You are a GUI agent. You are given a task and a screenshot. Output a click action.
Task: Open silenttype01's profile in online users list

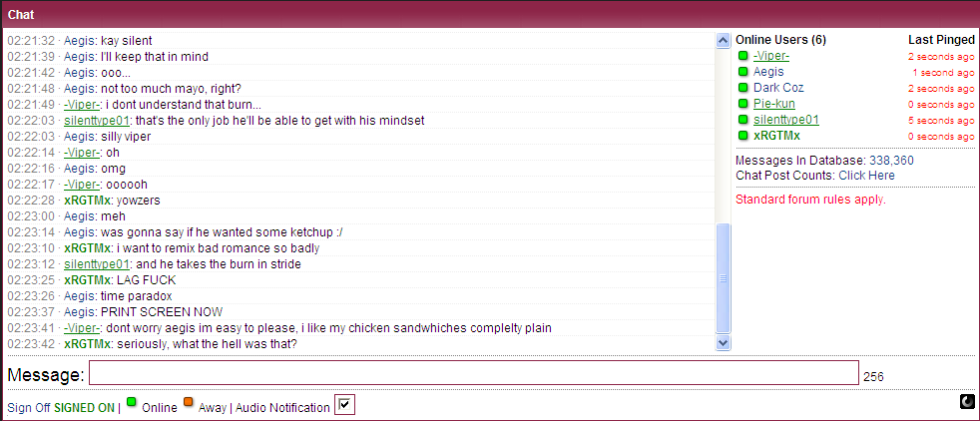tap(786, 120)
